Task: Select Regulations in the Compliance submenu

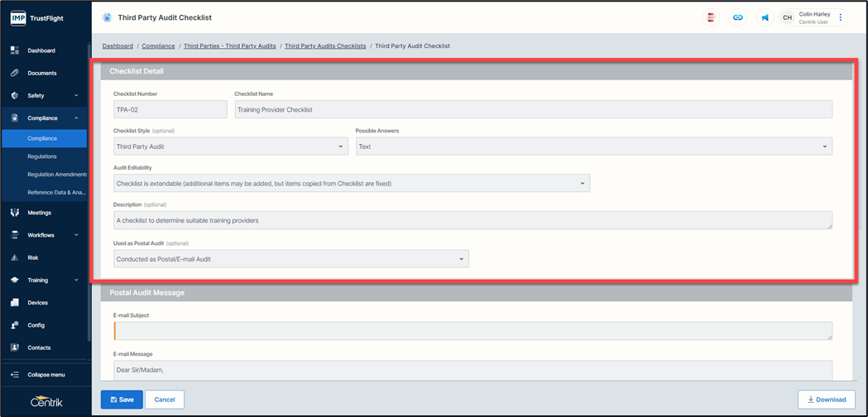Action: (x=42, y=156)
